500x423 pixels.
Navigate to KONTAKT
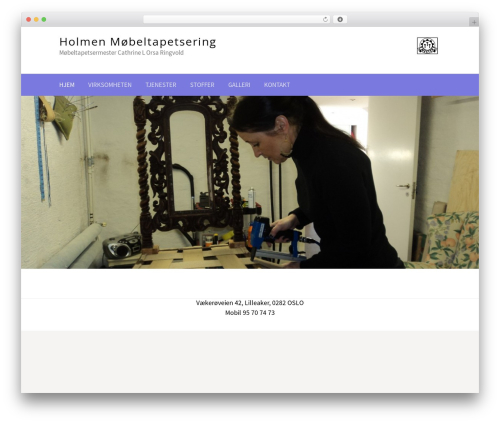point(277,85)
